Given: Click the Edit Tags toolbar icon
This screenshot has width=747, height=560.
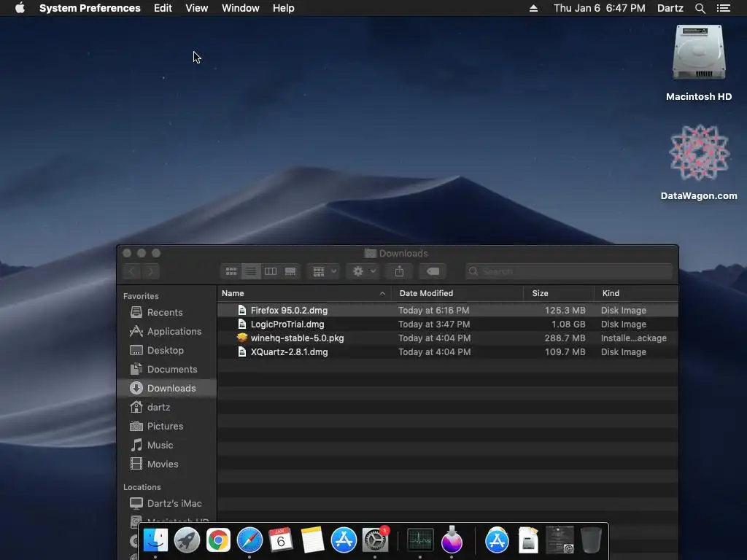Looking at the screenshot, I should [x=433, y=271].
